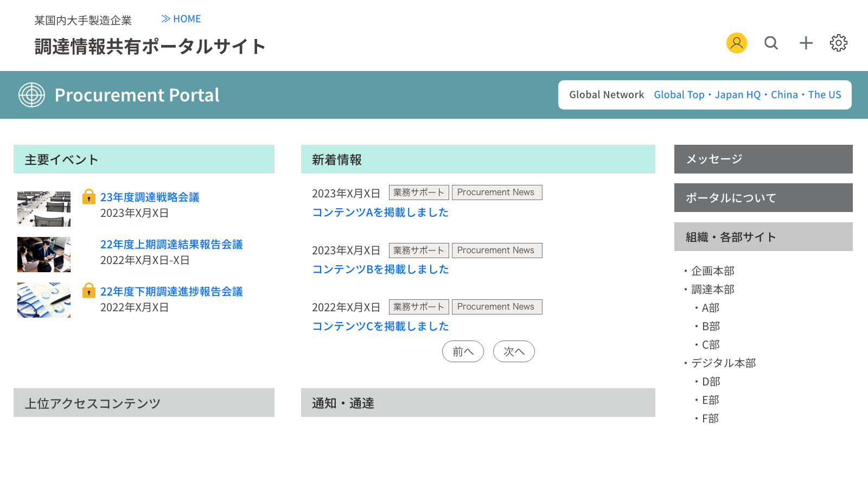Click the thumbnail for 23年度調達戦略会議
The height and width of the screenshot is (488, 868).
click(x=43, y=208)
